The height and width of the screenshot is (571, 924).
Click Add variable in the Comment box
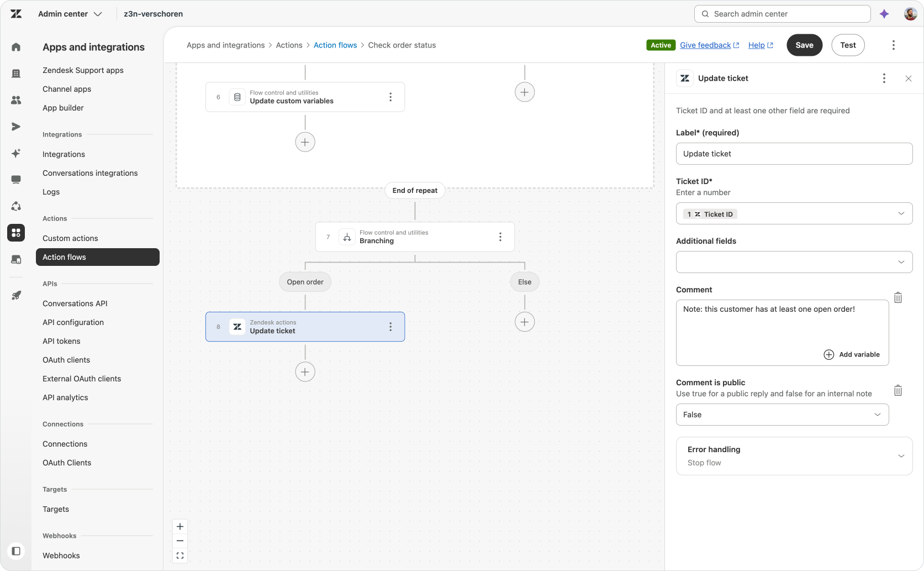click(x=852, y=355)
